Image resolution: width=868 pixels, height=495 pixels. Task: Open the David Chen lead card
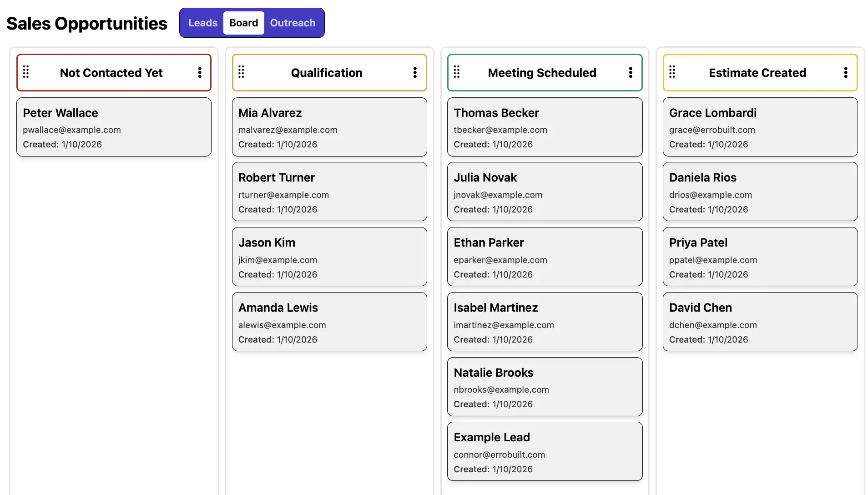point(760,322)
